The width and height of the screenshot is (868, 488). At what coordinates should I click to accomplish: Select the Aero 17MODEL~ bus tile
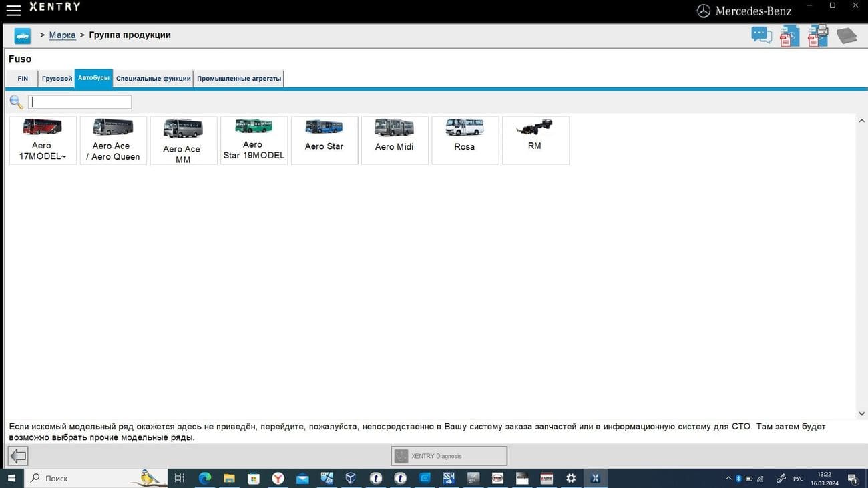click(x=43, y=140)
